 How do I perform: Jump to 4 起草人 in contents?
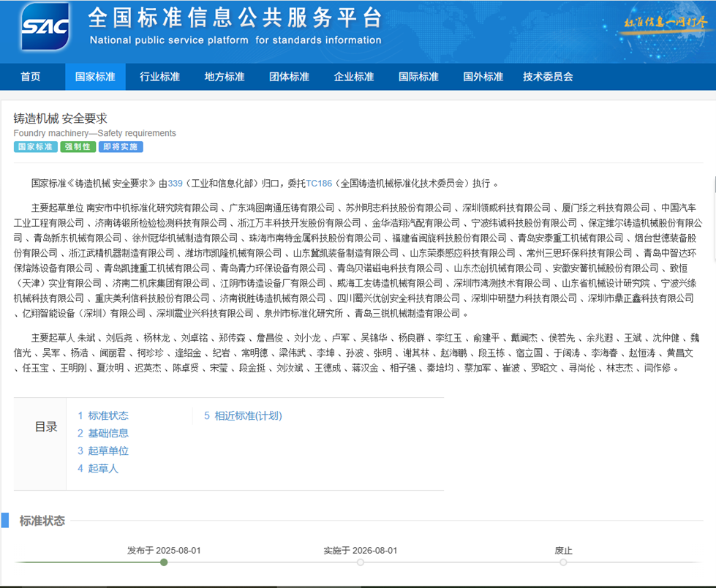(98, 468)
